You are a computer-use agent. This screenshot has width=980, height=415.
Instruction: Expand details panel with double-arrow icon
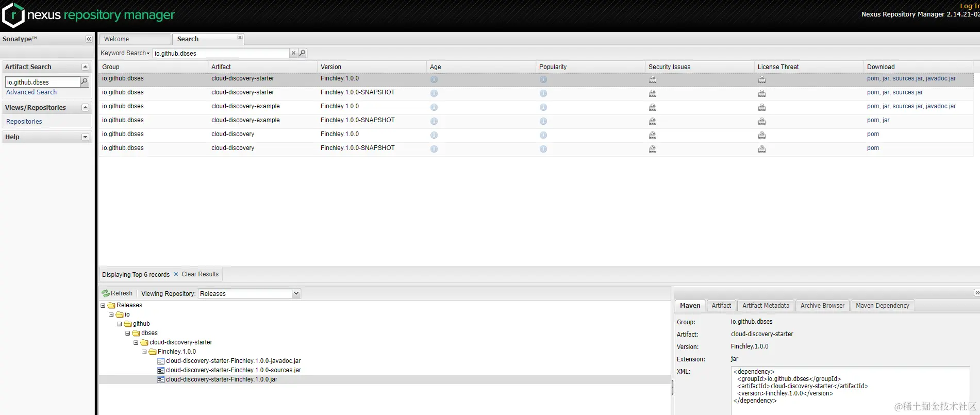point(977,293)
